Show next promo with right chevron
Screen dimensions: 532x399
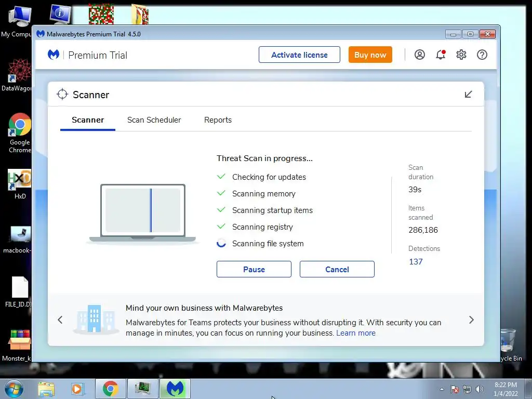coord(471,320)
